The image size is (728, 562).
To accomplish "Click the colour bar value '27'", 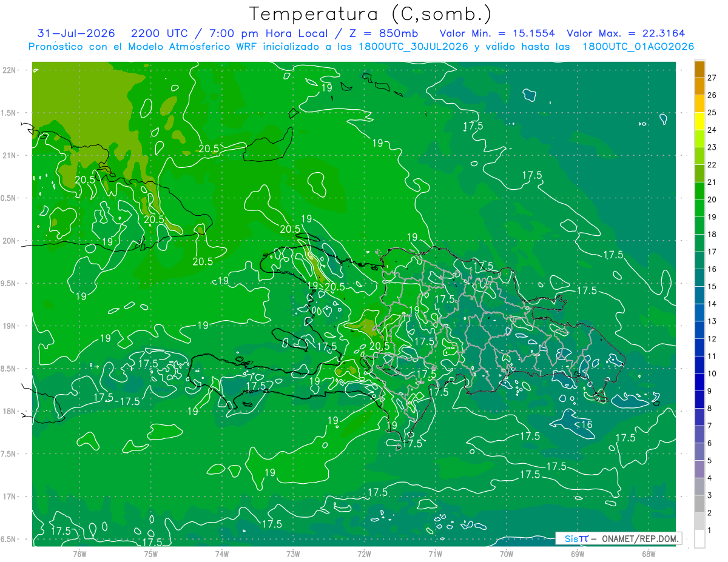I will coord(712,78).
